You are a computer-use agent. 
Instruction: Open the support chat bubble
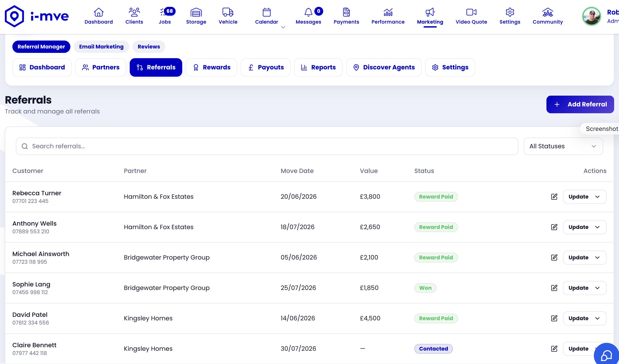pos(606,355)
